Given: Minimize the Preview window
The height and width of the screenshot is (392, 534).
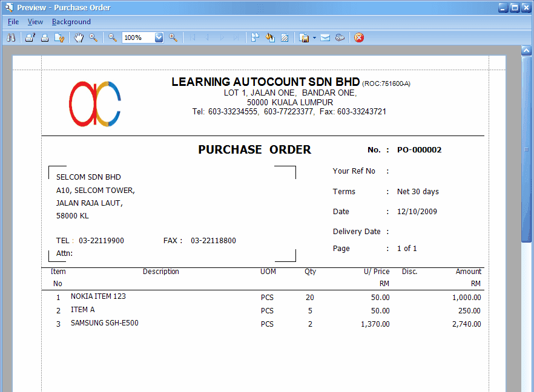Looking at the screenshot, I should click(503, 7).
